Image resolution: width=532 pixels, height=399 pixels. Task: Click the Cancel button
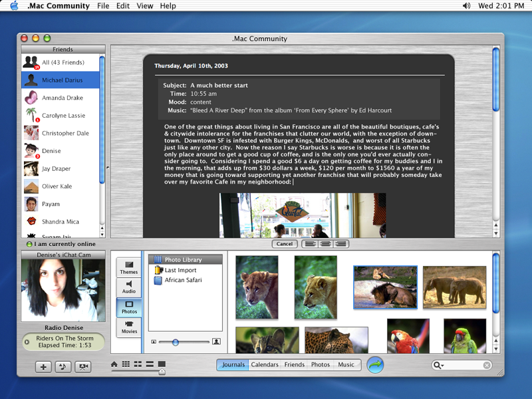coord(285,244)
